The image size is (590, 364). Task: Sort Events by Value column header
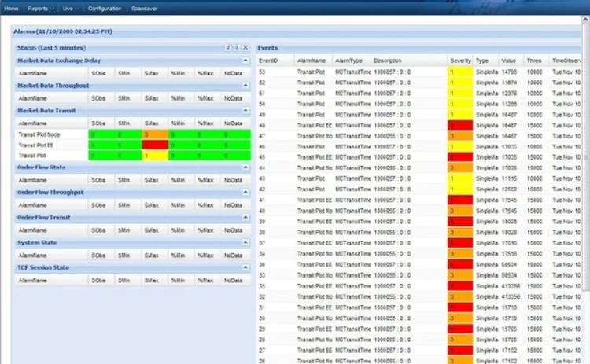pos(511,61)
